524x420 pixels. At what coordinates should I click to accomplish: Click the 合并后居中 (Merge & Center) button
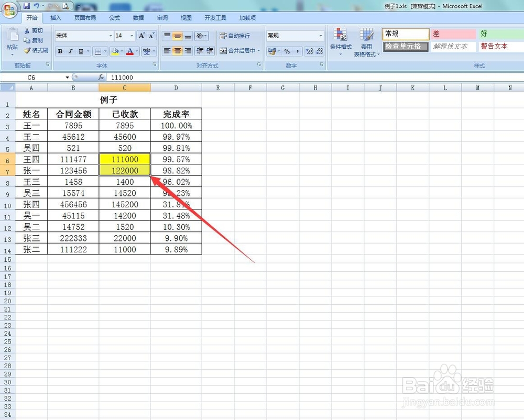coord(237,52)
